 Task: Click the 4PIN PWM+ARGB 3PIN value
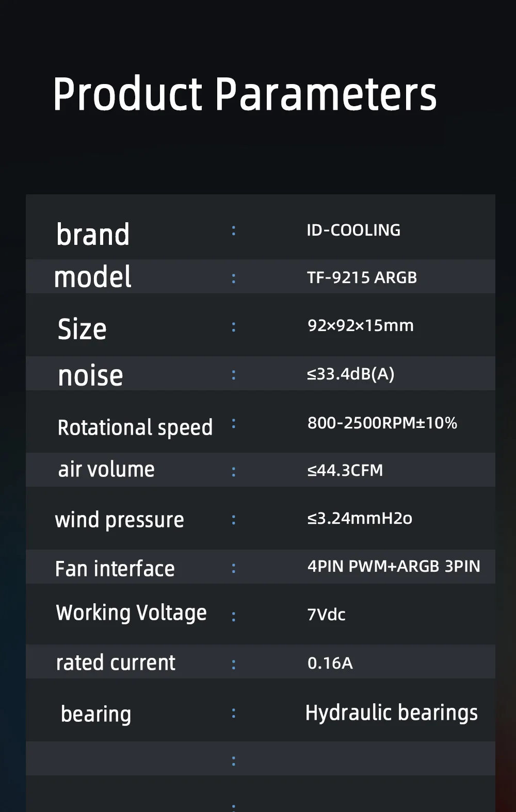pos(394,566)
